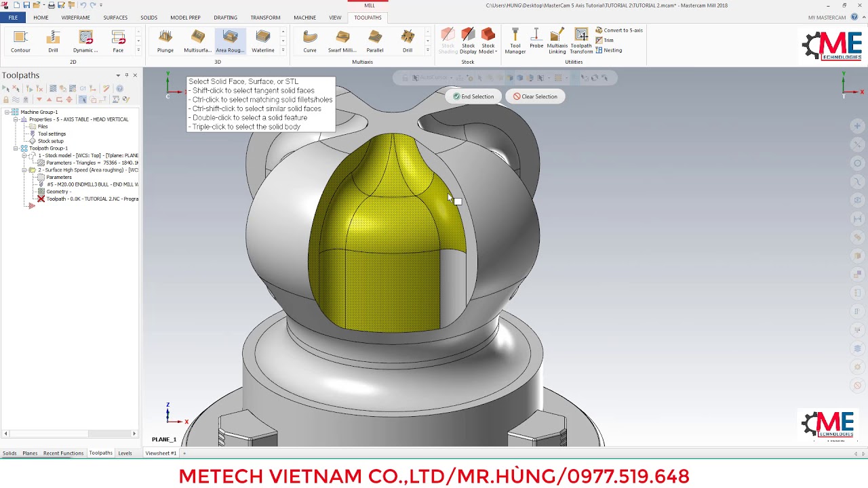Switch to the WIREFRAME ribbon tab

tap(75, 18)
